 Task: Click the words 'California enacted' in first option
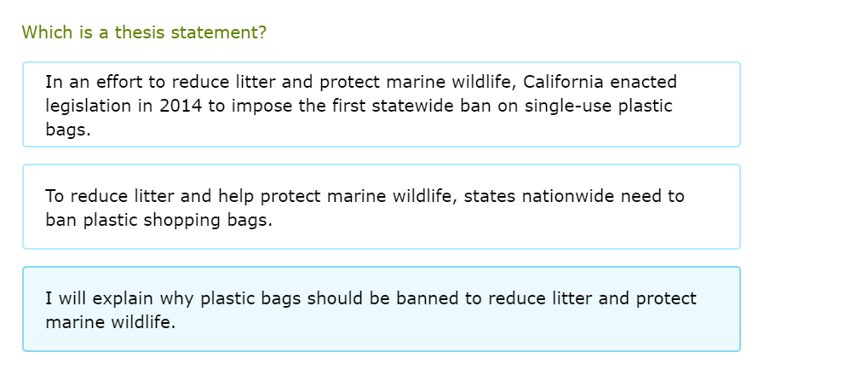(600, 83)
